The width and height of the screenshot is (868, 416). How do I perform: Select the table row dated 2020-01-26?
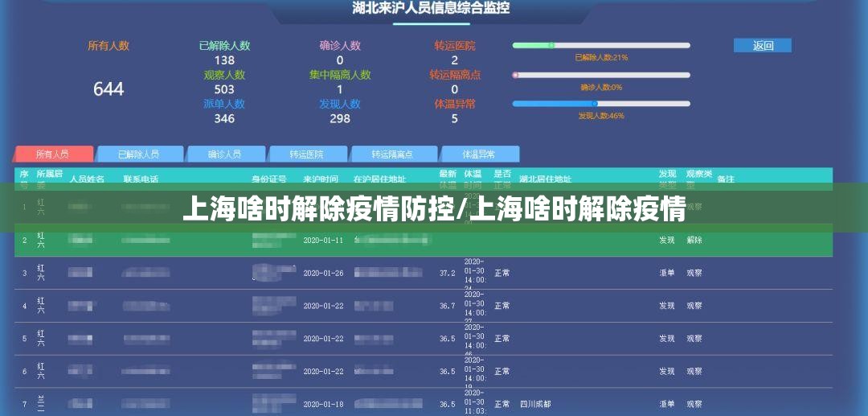tap(423, 273)
